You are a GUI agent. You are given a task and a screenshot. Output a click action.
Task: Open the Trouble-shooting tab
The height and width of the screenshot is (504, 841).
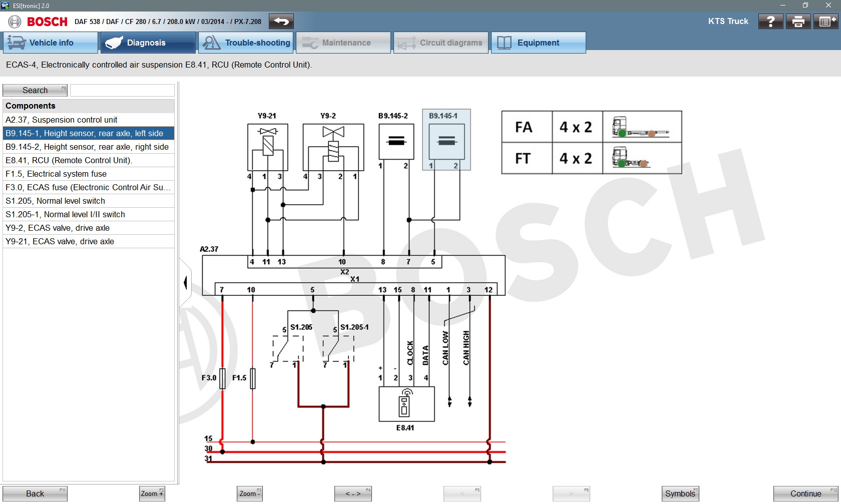tap(245, 43)
